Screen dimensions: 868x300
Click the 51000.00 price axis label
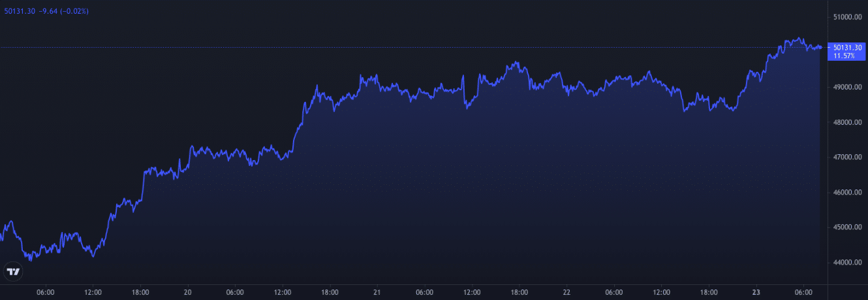coord(846,17)
